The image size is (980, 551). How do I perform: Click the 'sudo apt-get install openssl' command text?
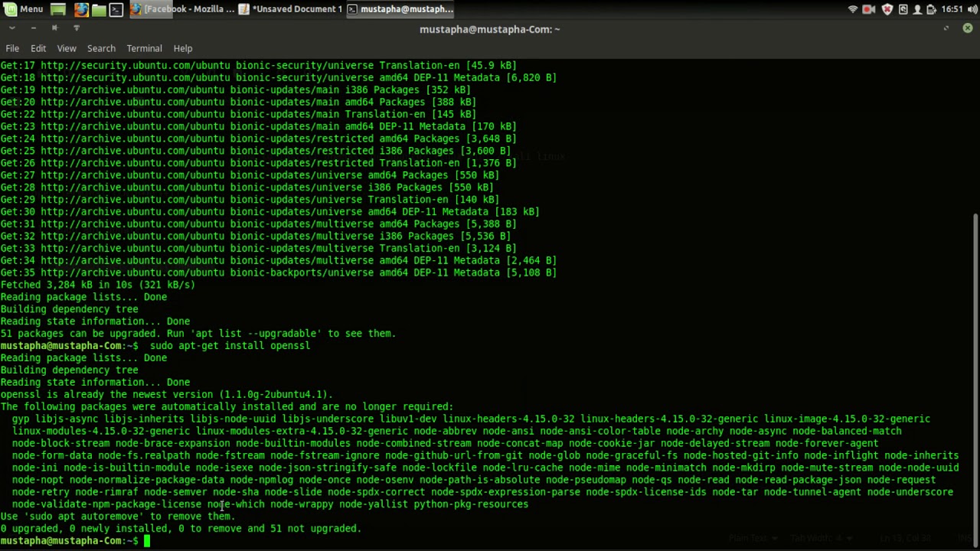pos(230,346)
